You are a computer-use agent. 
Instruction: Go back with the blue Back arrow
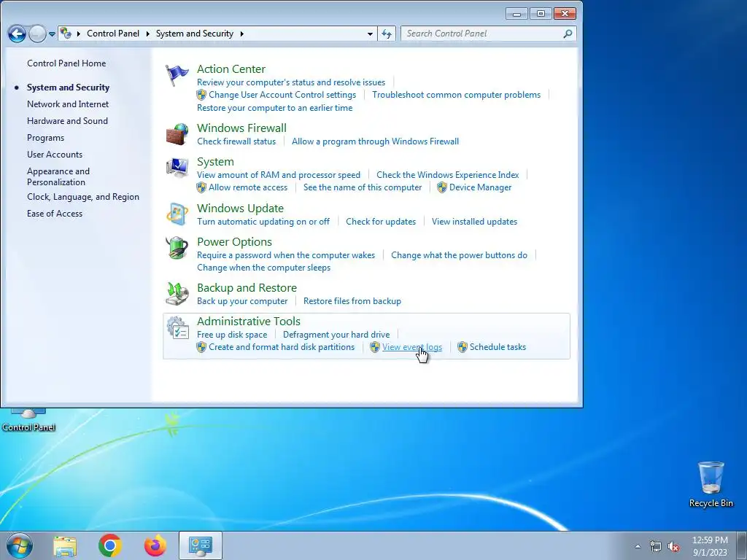pos(17,34)
